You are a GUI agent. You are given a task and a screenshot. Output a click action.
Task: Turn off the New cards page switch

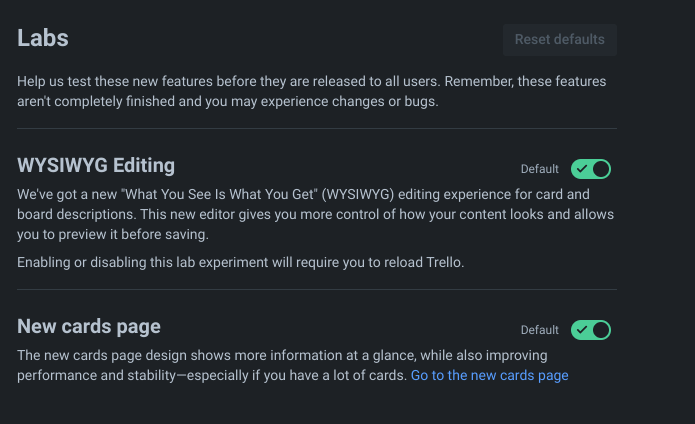[590, 329]
